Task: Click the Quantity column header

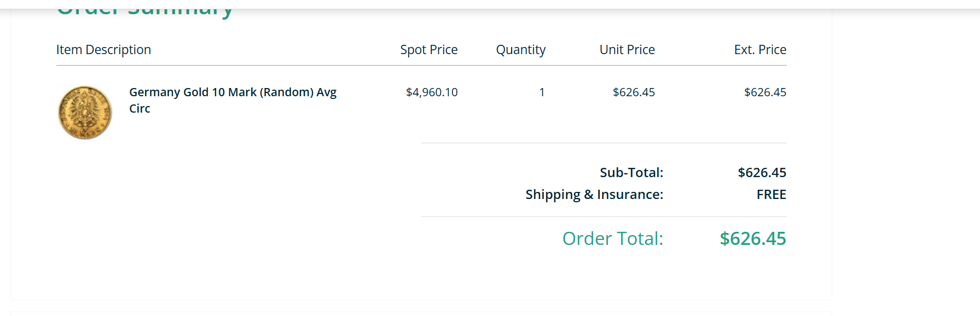Action: [520, 50]
